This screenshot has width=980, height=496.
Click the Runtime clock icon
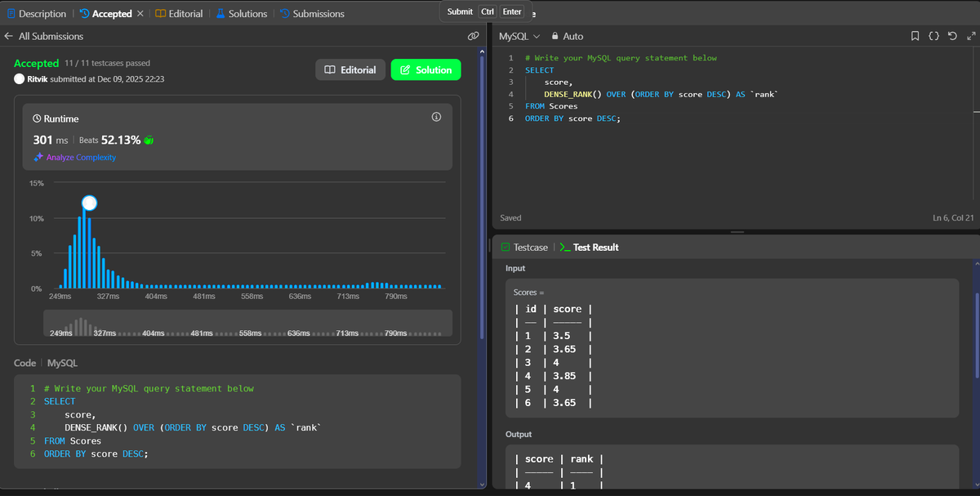37,119
